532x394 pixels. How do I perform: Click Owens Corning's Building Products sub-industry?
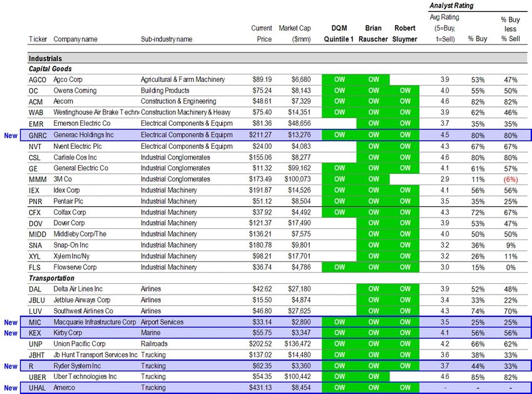point(165,91)
